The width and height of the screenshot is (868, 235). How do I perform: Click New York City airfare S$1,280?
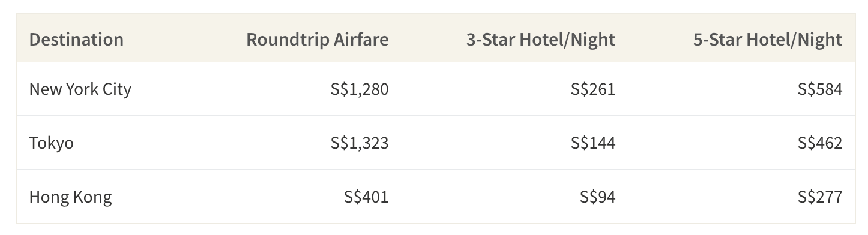pos(360,89)
